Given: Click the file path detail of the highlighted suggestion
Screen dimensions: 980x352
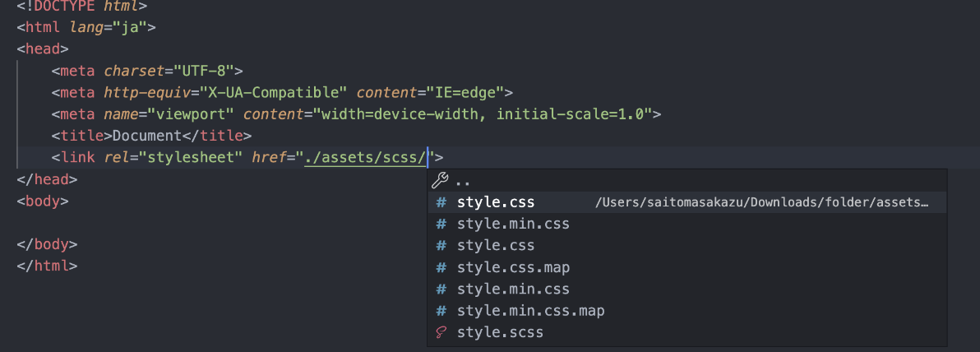Looking at the screenshot, I should pos(762,202).
